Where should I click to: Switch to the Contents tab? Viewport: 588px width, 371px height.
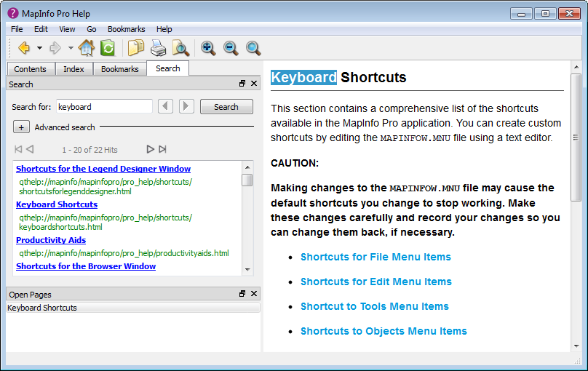click(x=30, y=69)
